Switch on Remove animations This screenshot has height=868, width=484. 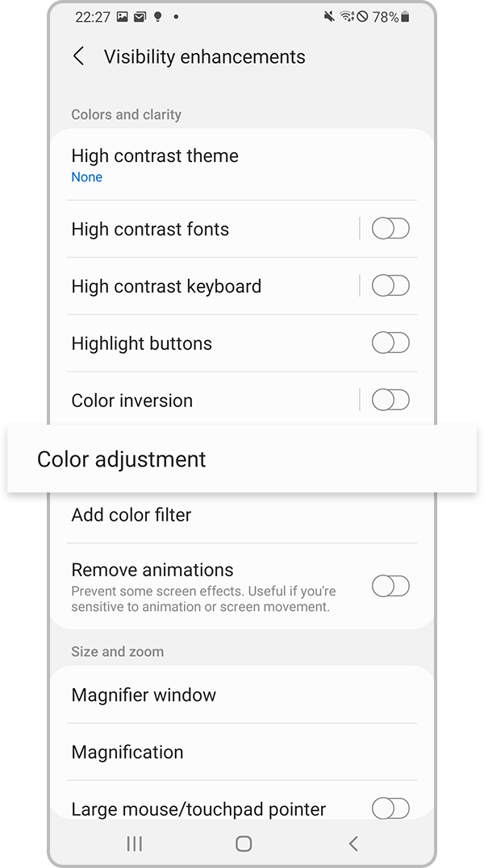point(390,587)
